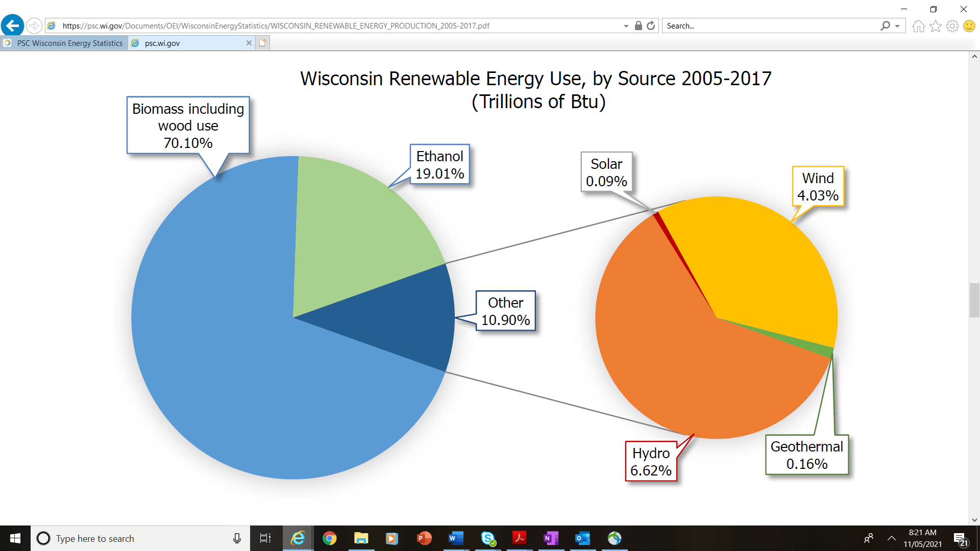Open Windows Start menu
Viewport: 980px width, 551px height.
[15, 538]
